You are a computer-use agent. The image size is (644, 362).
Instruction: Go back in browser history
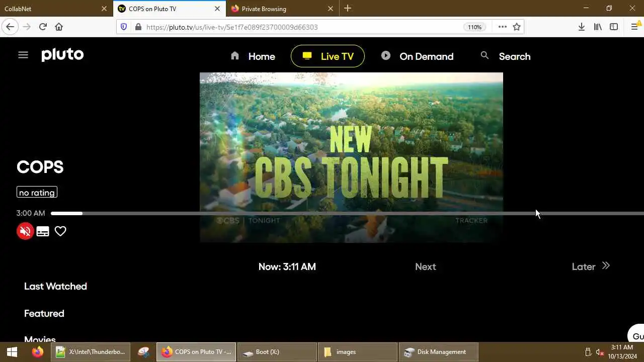(x=10, y=27)
